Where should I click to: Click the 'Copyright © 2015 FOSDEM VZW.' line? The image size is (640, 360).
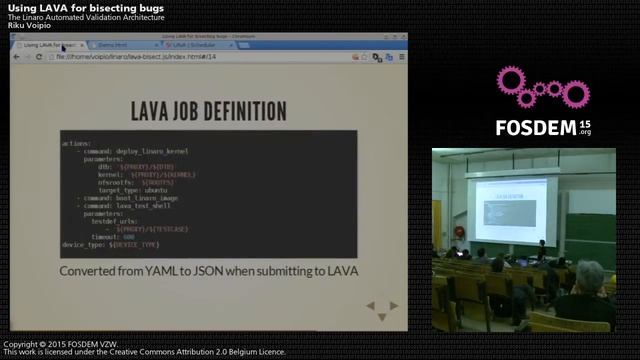(60, 344)
